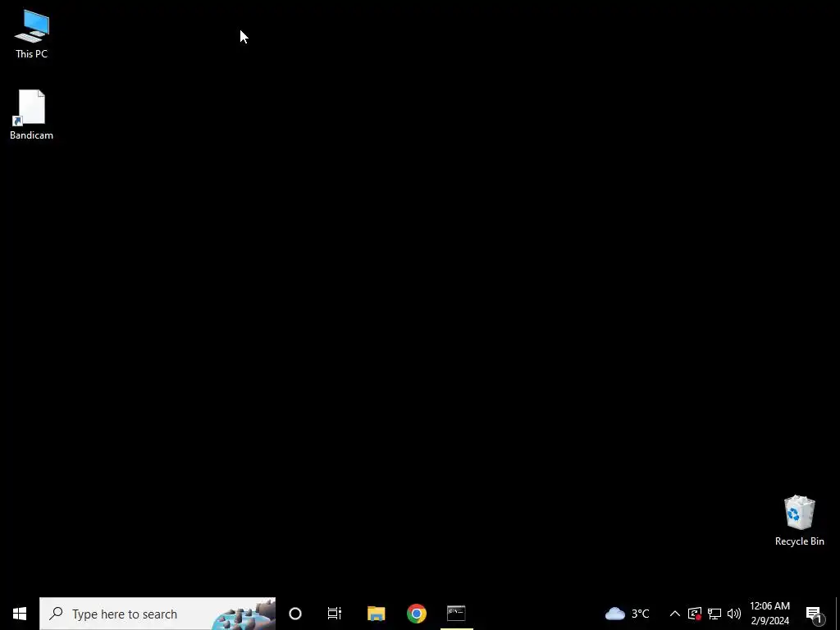Open the weather widget showing 3°C

point(628,614)
